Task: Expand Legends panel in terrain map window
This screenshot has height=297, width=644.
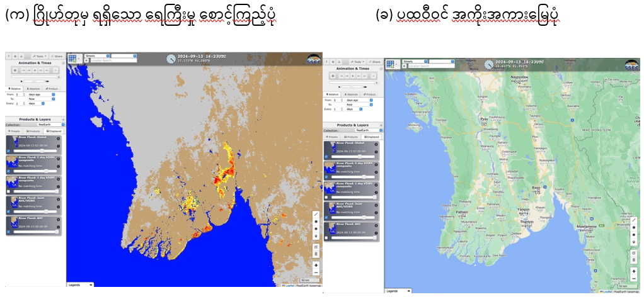Action: (x=397, y=291)
